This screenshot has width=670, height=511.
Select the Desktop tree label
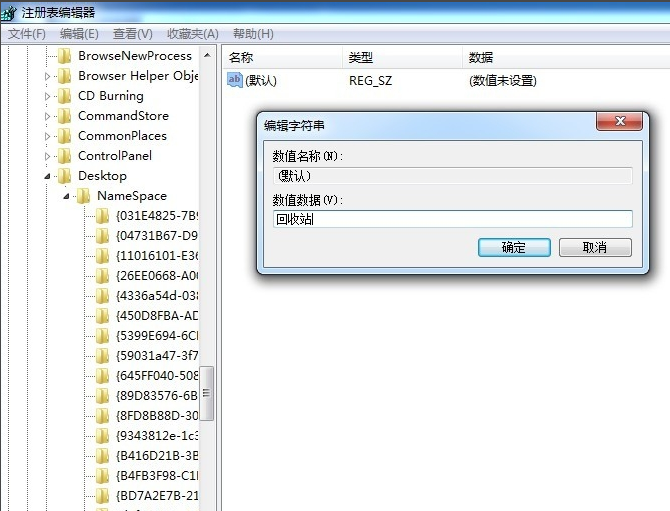103,176
